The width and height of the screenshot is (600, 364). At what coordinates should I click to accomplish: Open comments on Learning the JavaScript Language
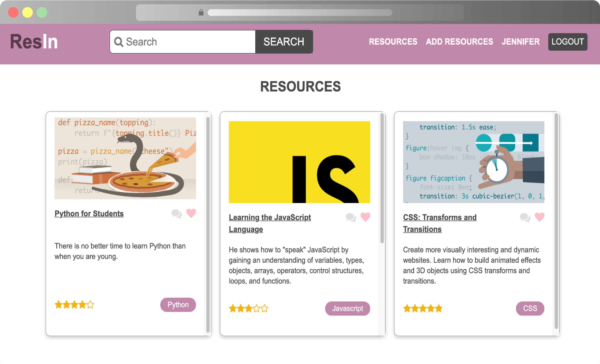(x=351, y=217)
